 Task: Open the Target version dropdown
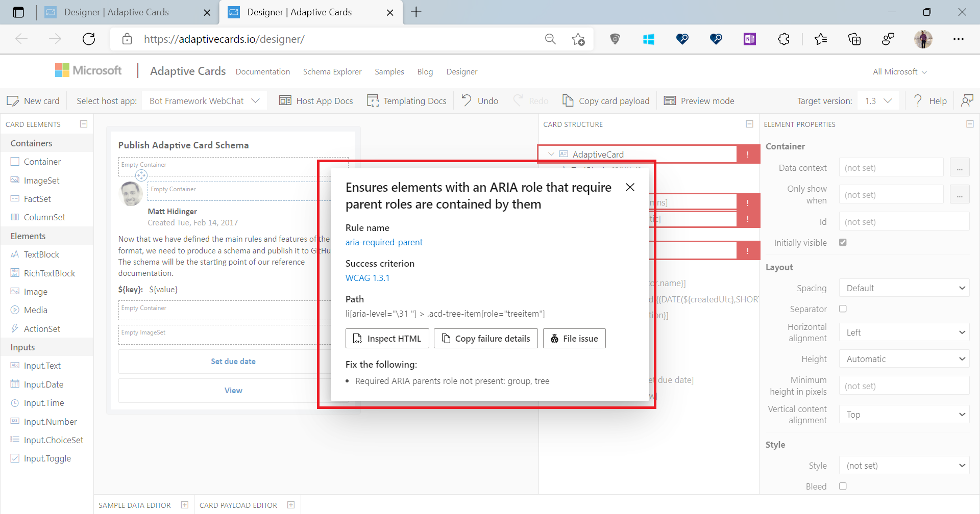tap(878, 100)
